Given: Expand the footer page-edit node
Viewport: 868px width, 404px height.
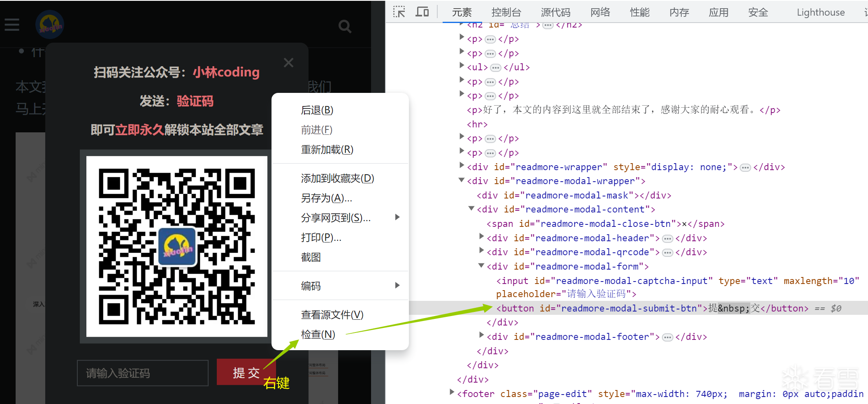Looking at the screenshot, I should tap(452, 392).
